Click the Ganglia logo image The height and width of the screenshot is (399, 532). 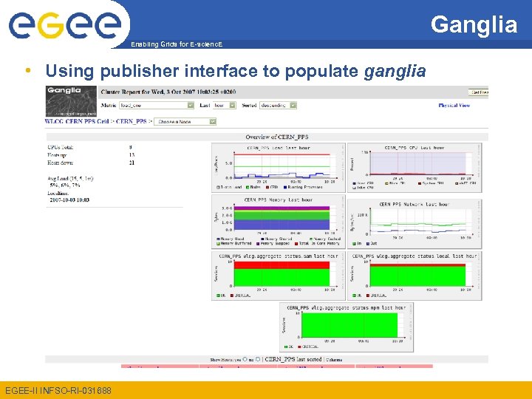tap(71, 101)
